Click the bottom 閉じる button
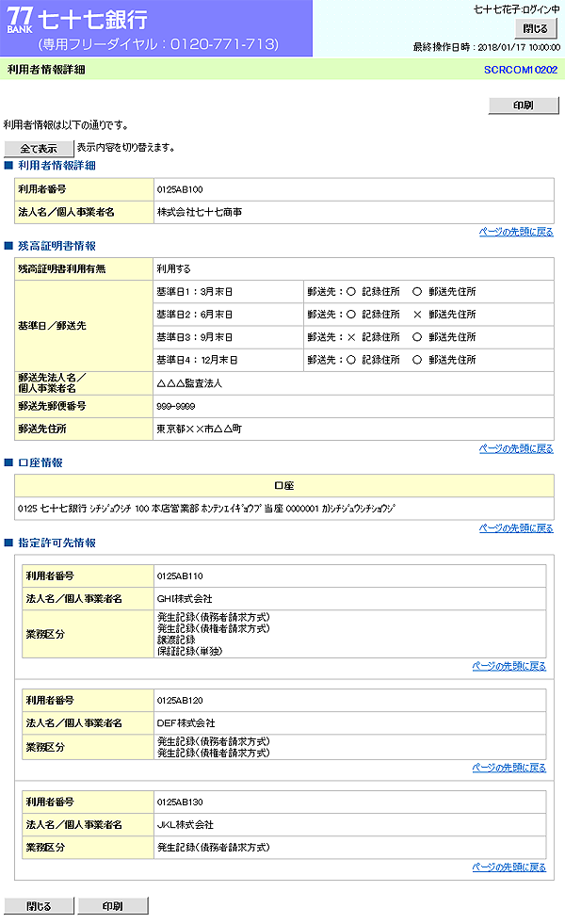Image resolution: width=565 pixels, height=924 pixels. coord(39,906)
